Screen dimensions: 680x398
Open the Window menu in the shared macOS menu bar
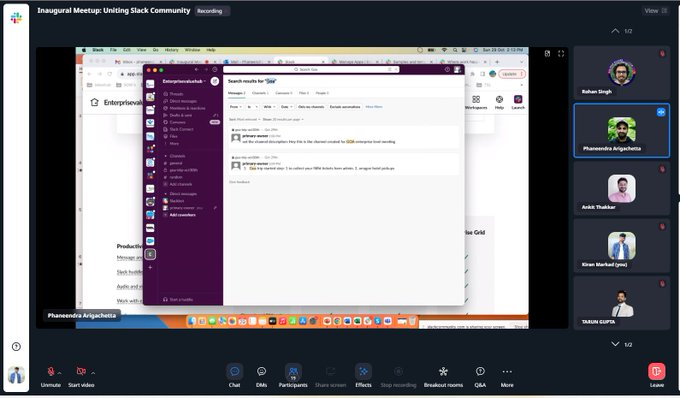pyautogui.click(x=193, y=50)
